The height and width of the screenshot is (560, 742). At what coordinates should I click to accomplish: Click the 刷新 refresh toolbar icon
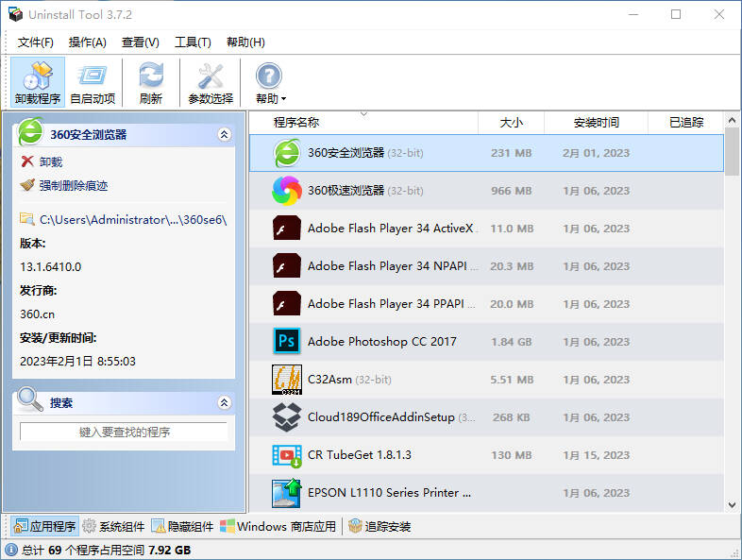pos(150,76)
